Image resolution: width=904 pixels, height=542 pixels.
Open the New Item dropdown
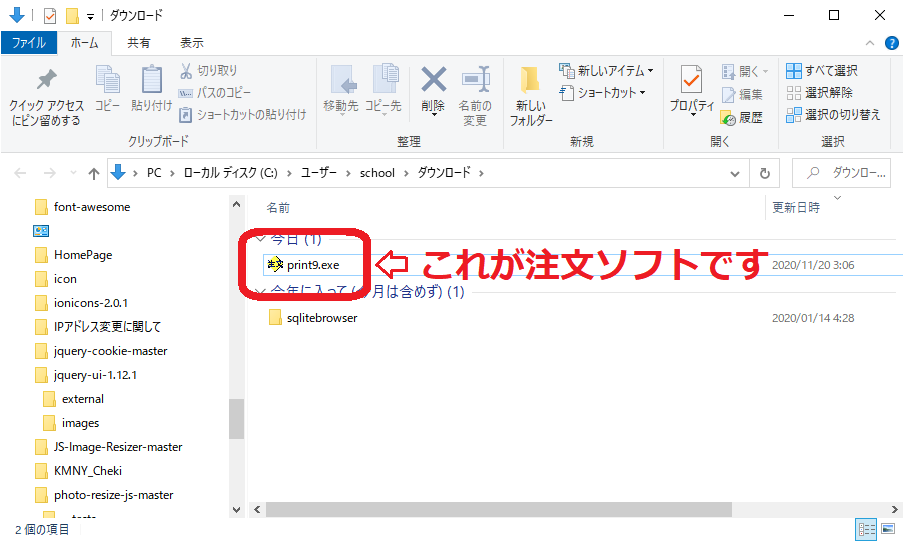click(x=608, y=71)
